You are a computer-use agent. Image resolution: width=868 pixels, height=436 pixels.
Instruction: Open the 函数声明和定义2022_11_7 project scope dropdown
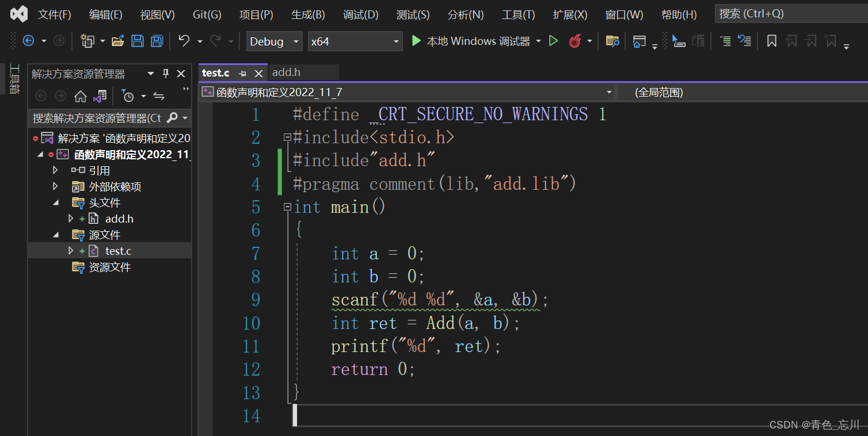[x=407, y=92]
